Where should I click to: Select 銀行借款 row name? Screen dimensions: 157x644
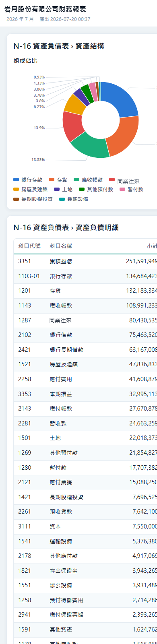[x=61, y=335]
